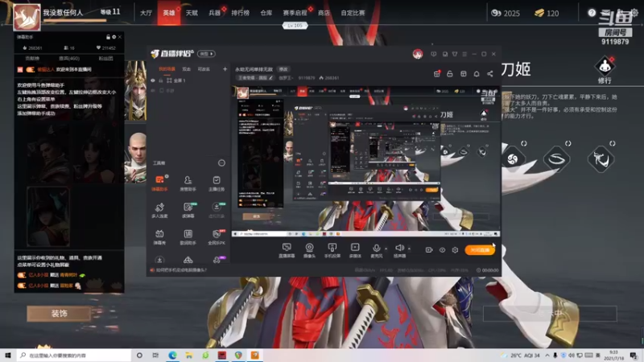Screen dimensions: 644x362
Task: Toggle the padlock icon in the danmaku overlay header
Action: [108, 37]
